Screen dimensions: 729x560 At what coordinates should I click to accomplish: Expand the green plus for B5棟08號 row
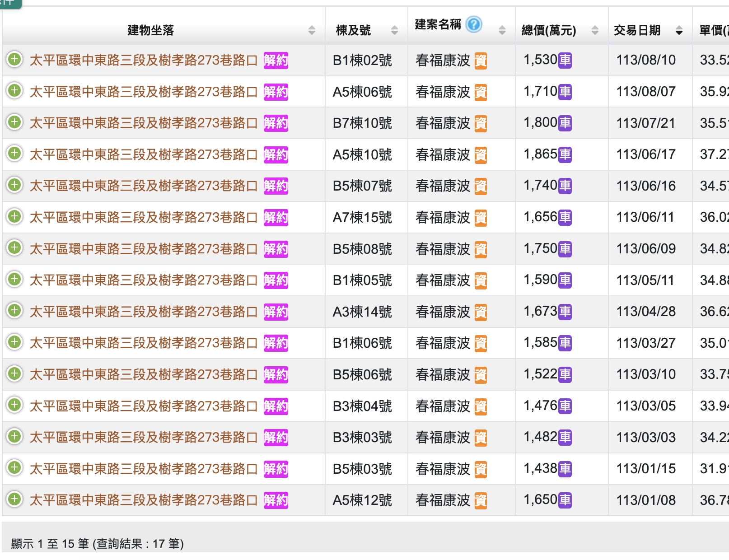click(x=14, y=248)
